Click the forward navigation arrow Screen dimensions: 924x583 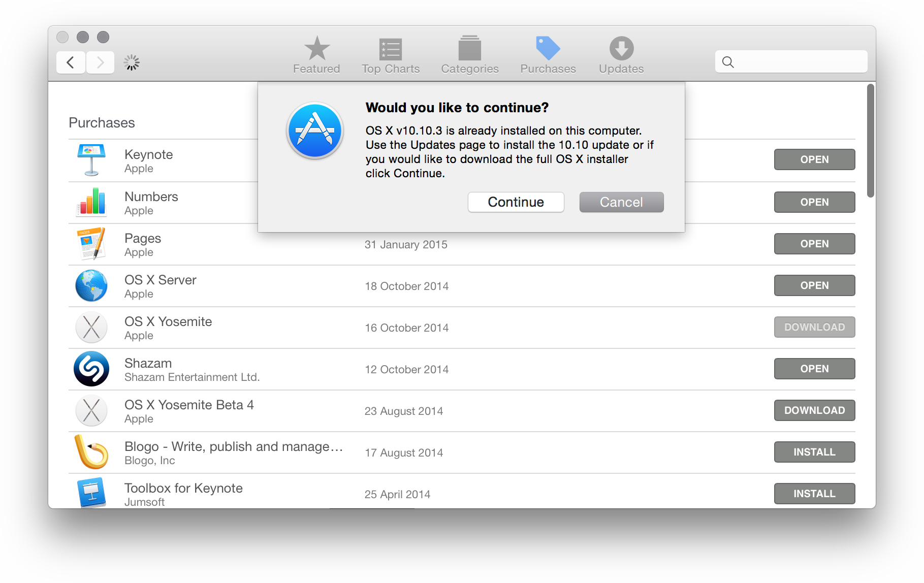[100, 62]
